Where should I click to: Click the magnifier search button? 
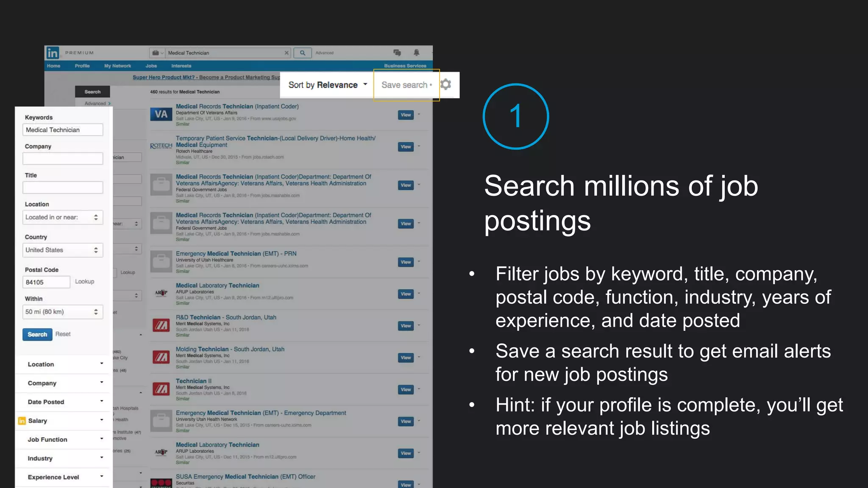click(303, 53)
